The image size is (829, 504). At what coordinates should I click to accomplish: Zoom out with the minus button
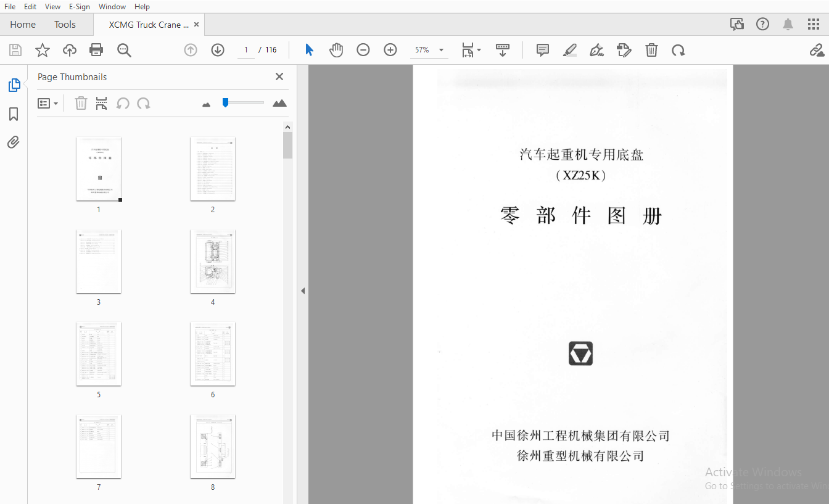363,50
